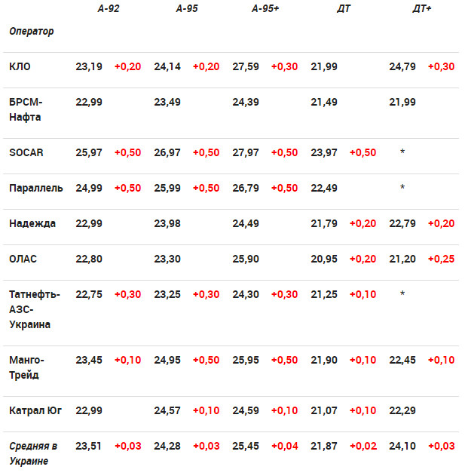This screenshot has width=465, height=476.
Task: Open the Татнефть-АЗС-Украина operator entry
Action: (x=35, y=309)
